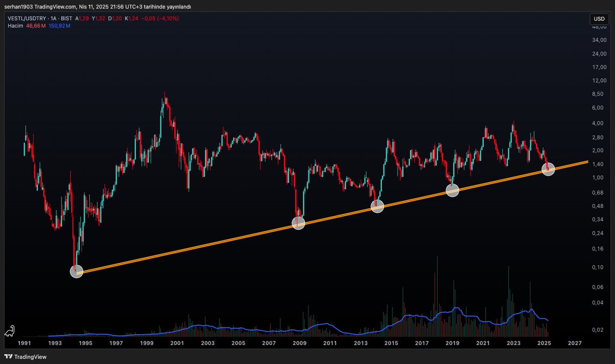Select the highlight circle near 1994 low
615x364 pixels.
click(76, 271)
